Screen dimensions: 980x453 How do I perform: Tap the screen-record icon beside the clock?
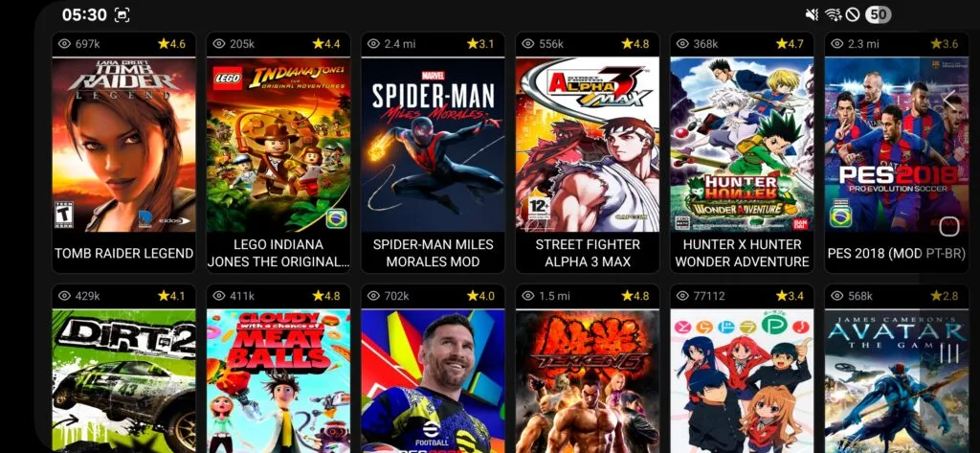[122, 15]
